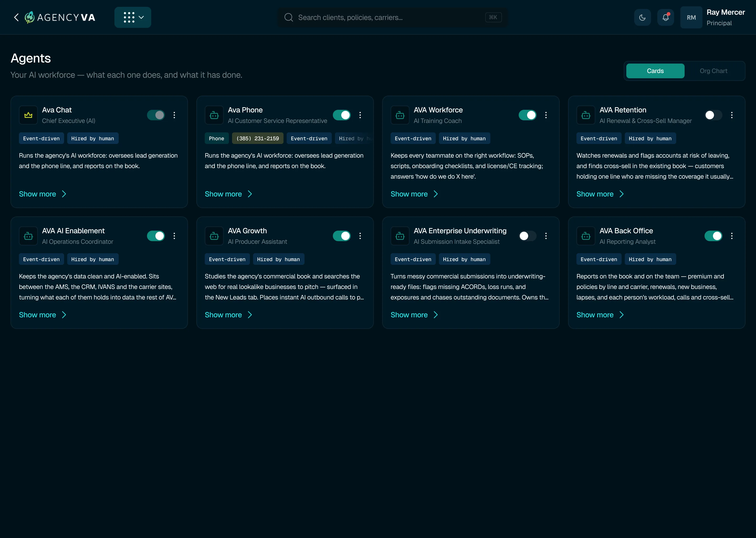Click the (385) 231-2159 phone tag
The width and height of the screenshot is (756, 538).
point(258,138)
